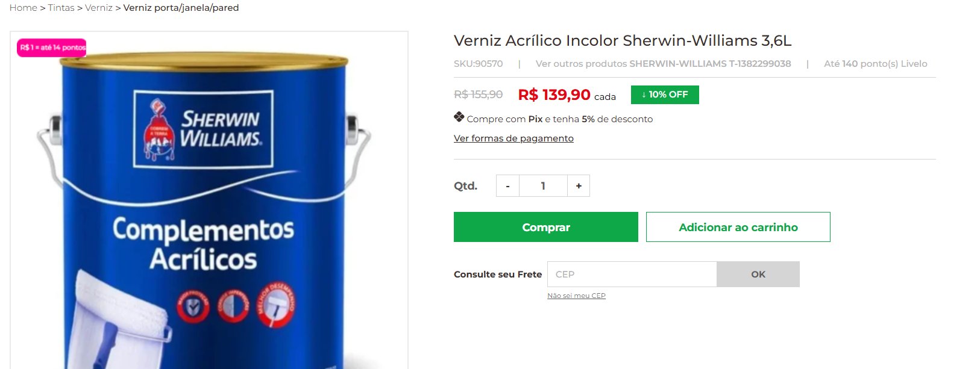Click the Sherwin Williams logo on can

click(x=203, y=129)
